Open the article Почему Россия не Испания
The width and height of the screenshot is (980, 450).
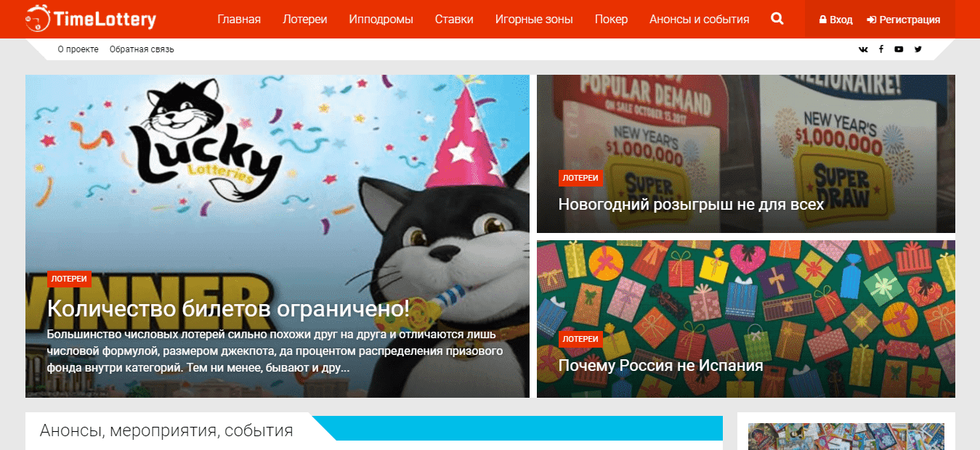(660, 365)
